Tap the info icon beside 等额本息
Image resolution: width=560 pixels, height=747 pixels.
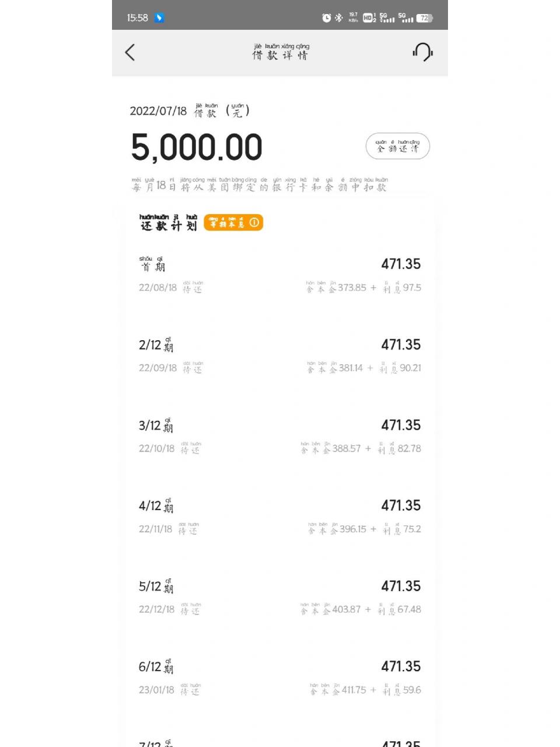click(254, 222)
